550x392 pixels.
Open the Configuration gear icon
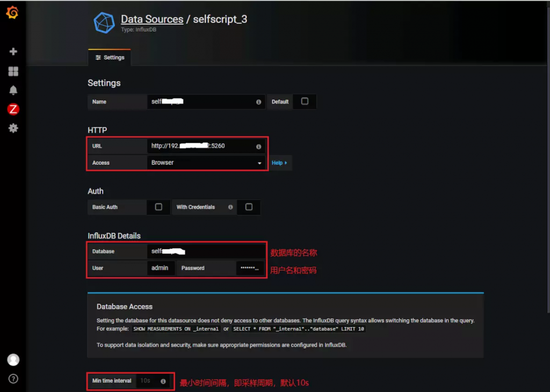pyautogui.click(x=13, y=128)
